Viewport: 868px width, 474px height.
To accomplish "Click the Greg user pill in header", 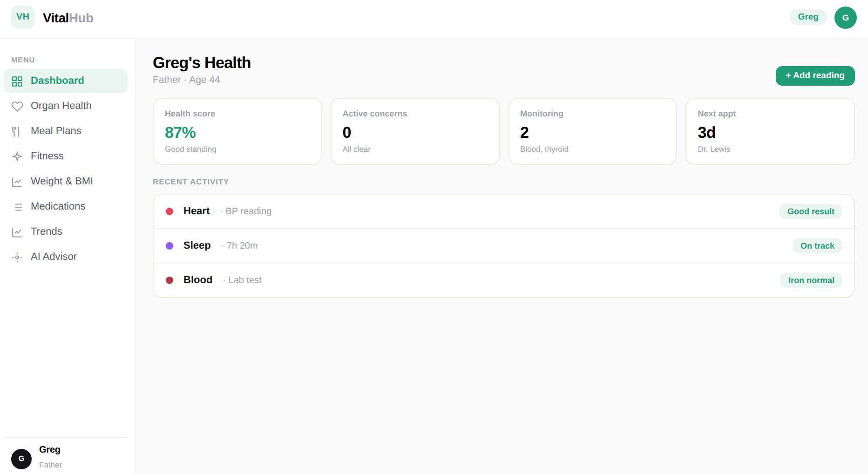I will pyautogui.click(x=808, y=17).
